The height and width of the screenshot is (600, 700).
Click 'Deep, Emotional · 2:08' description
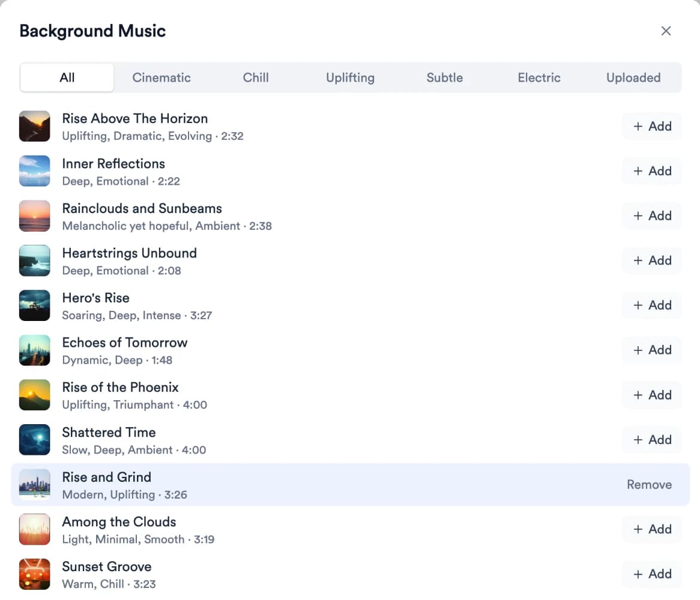tap(121, 271)
